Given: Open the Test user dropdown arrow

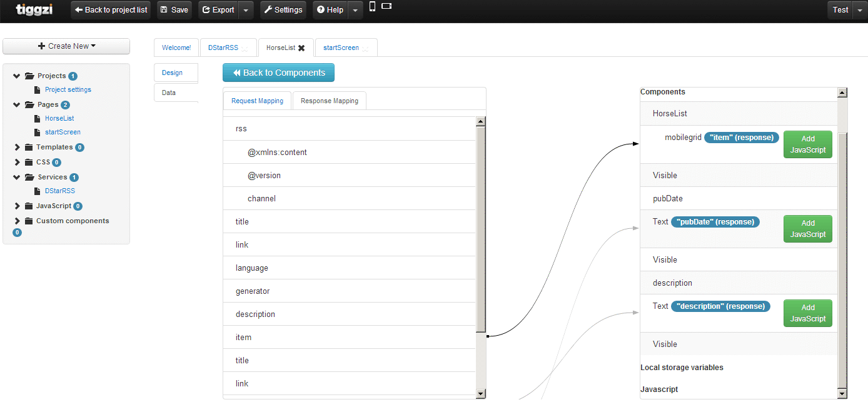Looking at the screenshot, I should (859, 10).
